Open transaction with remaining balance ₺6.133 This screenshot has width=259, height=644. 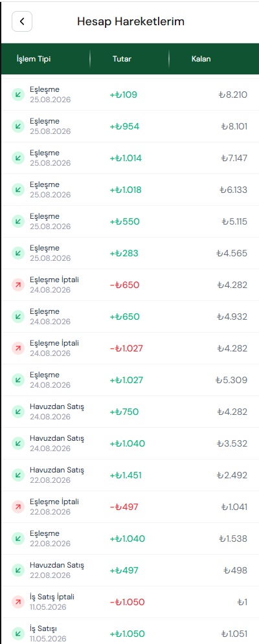[x=130, y=190]
